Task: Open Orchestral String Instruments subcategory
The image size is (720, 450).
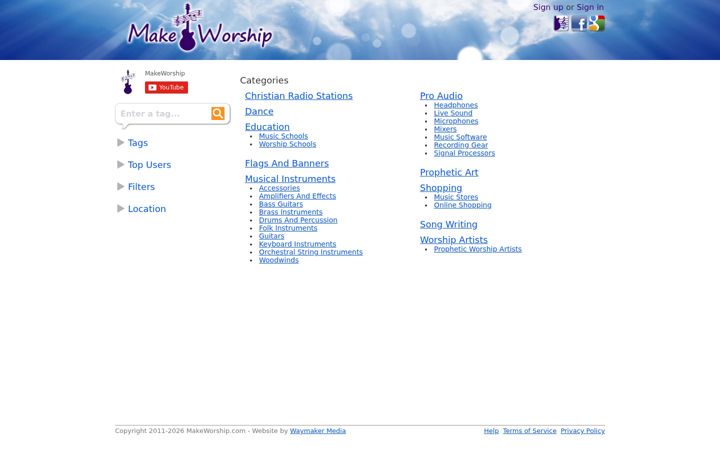Action: point(311,252)
